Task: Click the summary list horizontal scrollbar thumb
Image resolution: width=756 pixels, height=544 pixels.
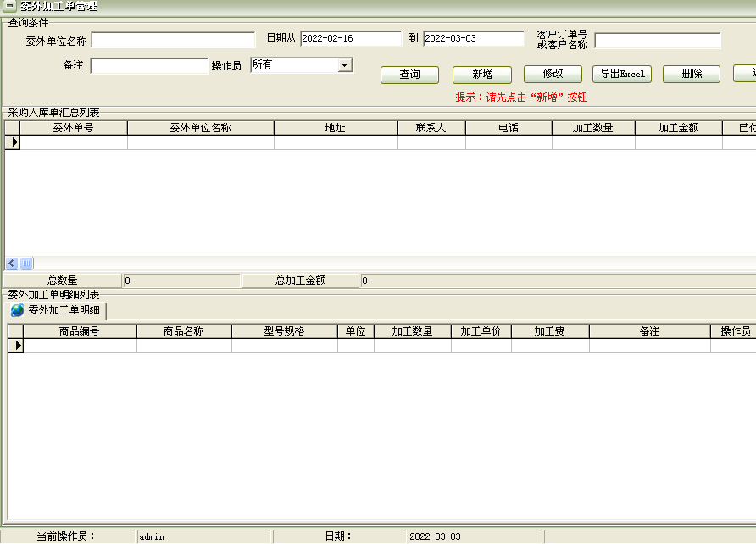Action: [x=26, y=263]
